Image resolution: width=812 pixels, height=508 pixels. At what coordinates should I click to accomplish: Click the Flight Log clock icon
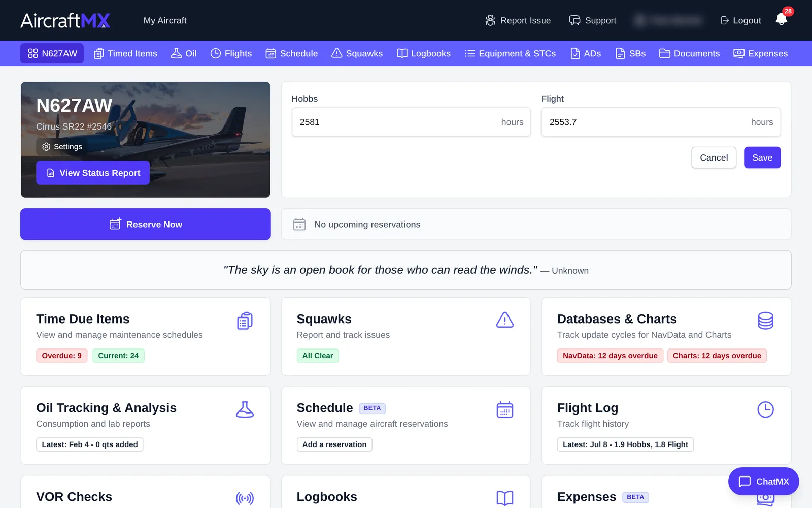pos(765,409)
